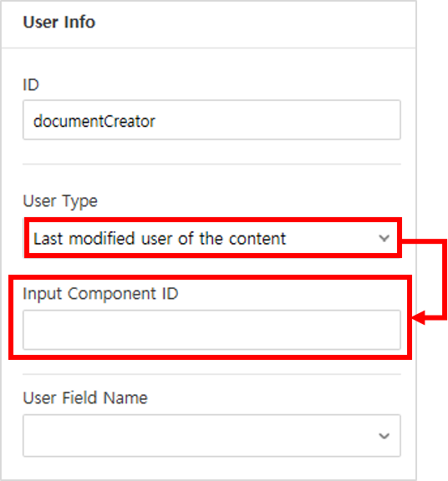Click the Input Component ID label

(x=100, y=294)
